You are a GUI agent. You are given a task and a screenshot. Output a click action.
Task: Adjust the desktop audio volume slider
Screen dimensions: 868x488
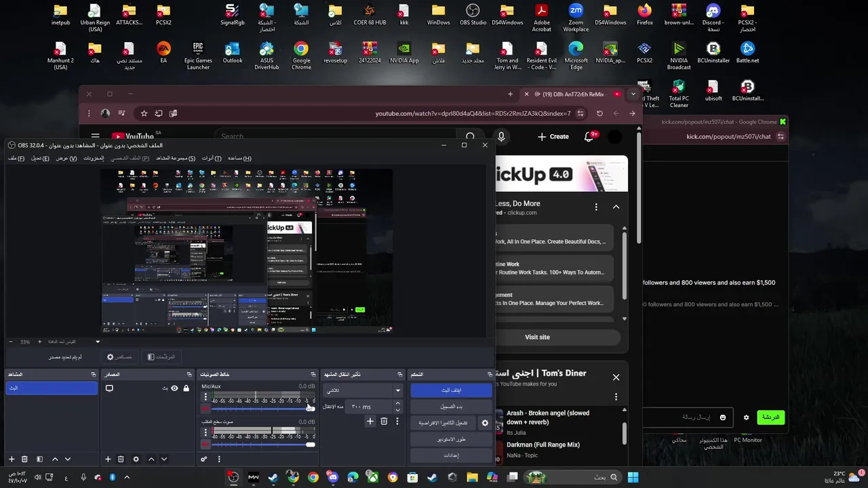(263, 445)
